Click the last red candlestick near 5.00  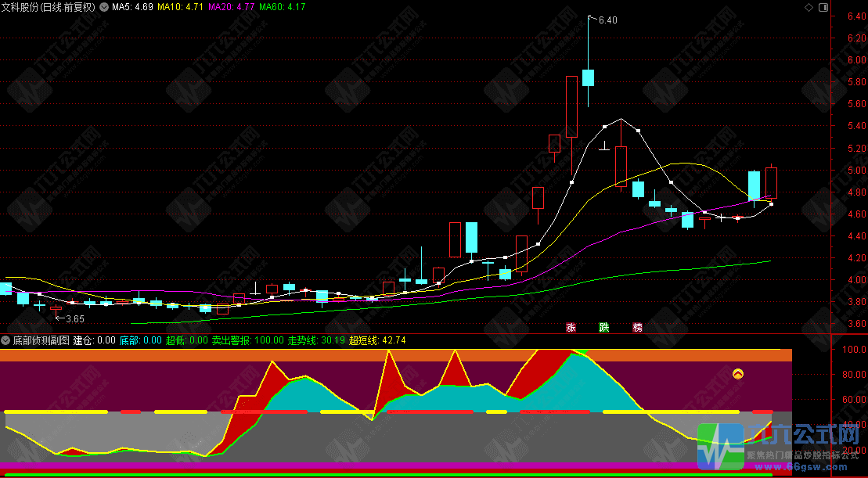click(x=771, y=182)
